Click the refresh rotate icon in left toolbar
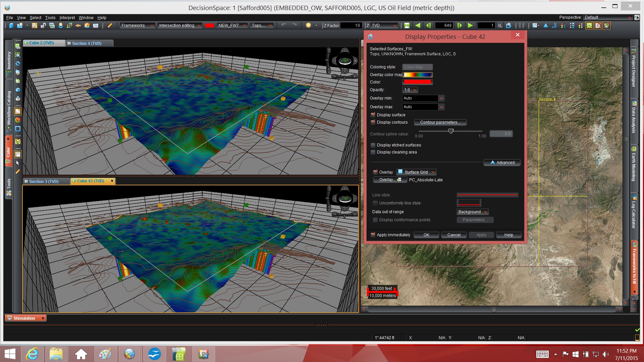Viewport: 644px width, 362px height. point(18,63)
